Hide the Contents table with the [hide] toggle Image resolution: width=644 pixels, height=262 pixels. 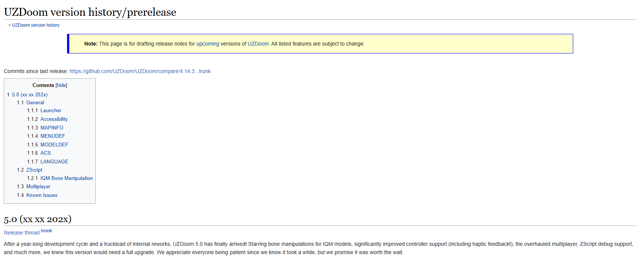pos(61,85)
